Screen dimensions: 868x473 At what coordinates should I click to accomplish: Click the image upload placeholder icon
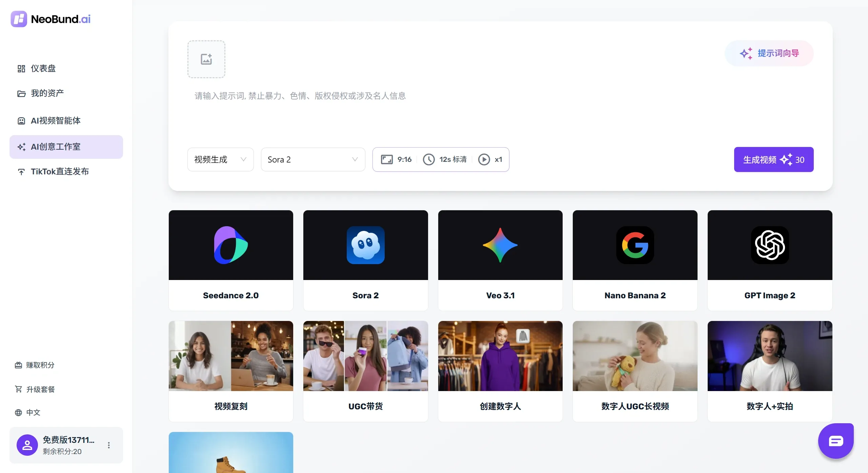(x=206, y=59)
